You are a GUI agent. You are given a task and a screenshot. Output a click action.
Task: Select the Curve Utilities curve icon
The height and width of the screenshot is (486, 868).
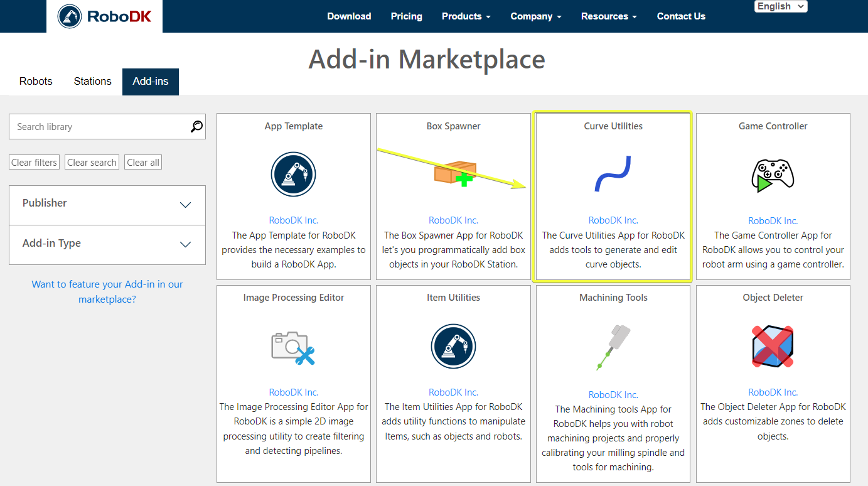tap(613, 174)
